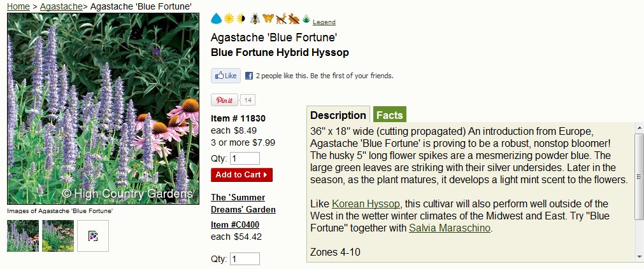Click the full sun icon
This screenshot has height=269, width=644.
(229, 18)
